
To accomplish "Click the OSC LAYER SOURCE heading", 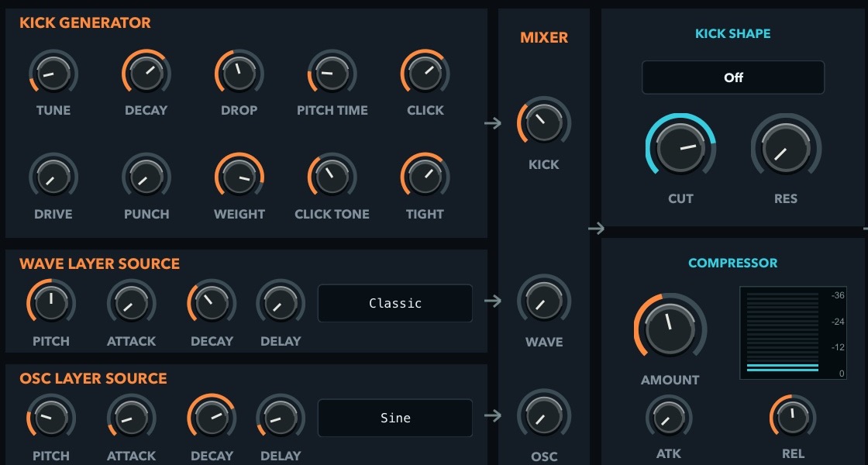I will coord(93,378).
